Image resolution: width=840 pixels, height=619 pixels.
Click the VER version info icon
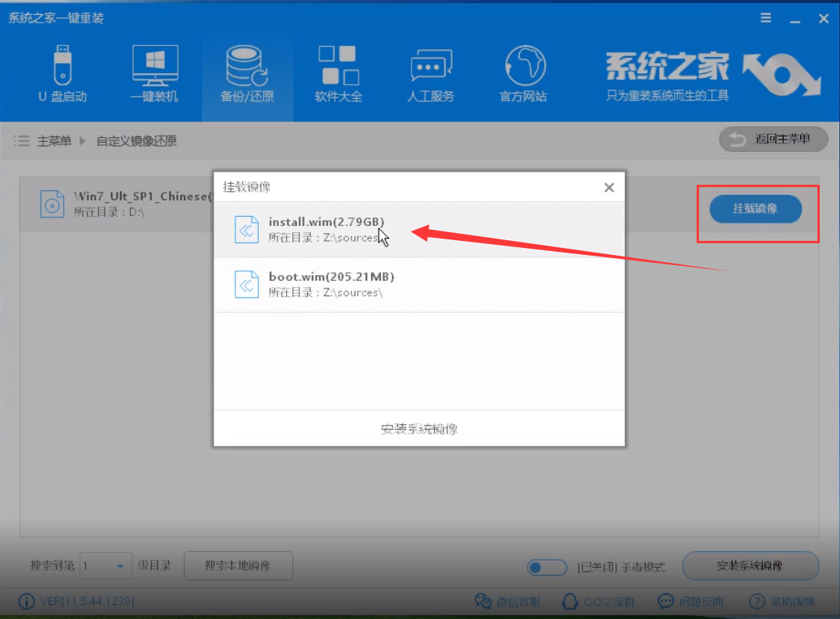[26, 601]
